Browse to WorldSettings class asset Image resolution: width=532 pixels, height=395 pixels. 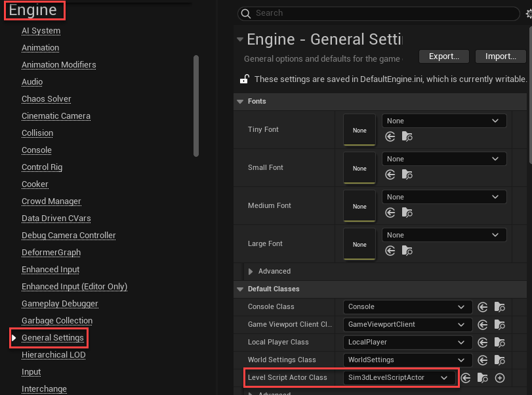tap(499, 360)
